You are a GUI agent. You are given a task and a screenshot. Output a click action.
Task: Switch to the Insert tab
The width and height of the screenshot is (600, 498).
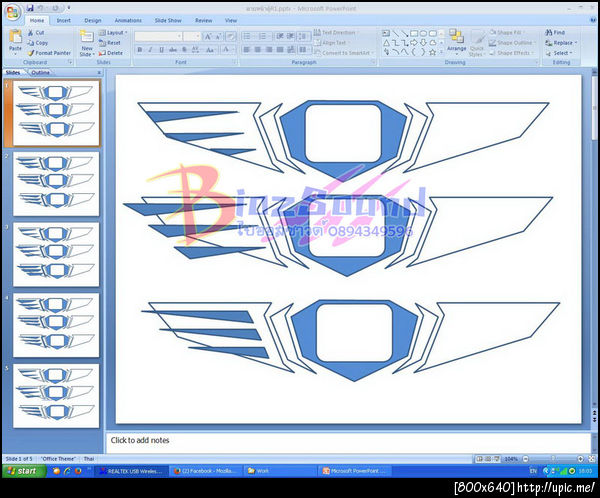coord(64,21)
